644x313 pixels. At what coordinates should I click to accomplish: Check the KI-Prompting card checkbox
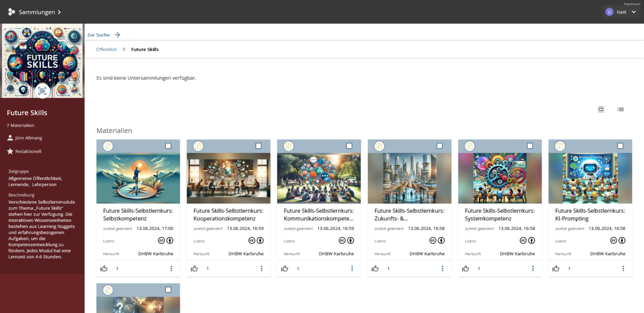click(x=620, y=146)
